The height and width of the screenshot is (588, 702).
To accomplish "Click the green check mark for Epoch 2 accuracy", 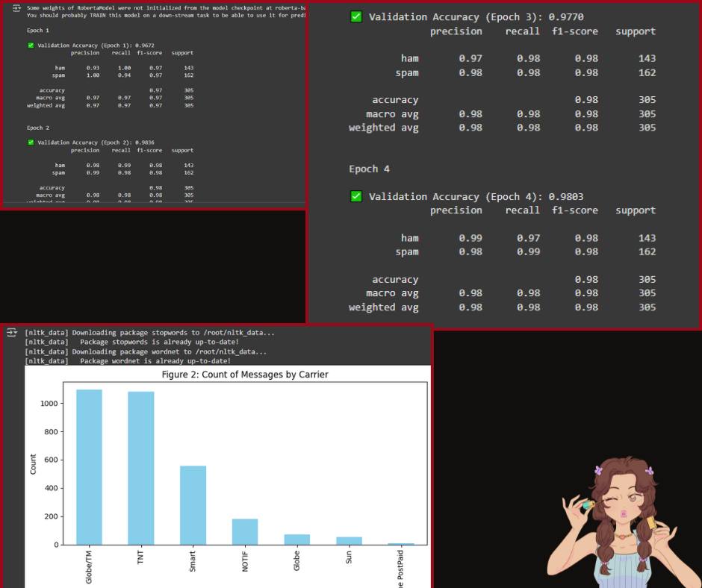I will click(31, 143).
